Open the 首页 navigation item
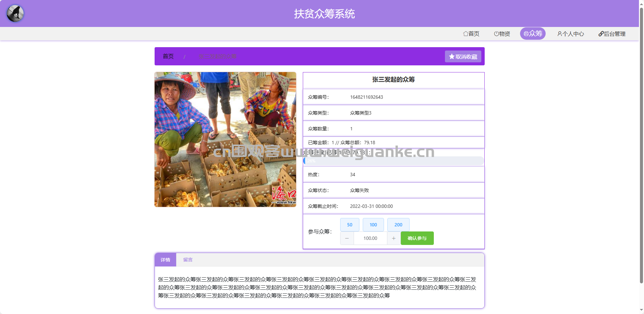This screenshot has height=314, width=644. [x=471, y=34]
